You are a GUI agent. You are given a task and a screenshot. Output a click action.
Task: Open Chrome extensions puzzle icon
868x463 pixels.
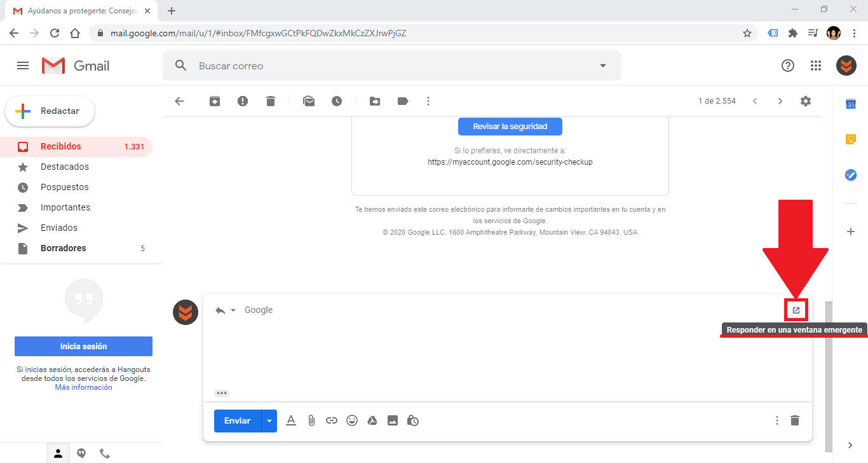pos(793,33)
